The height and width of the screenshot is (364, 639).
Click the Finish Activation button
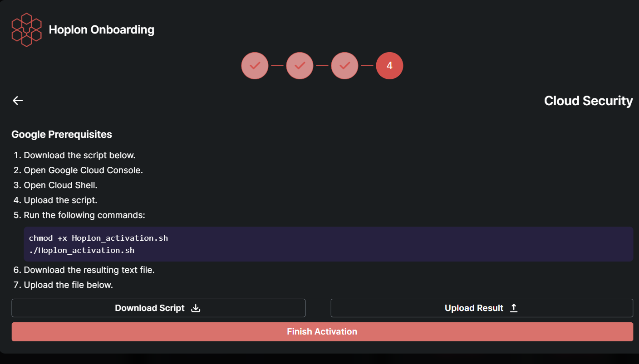click(322, 332)
